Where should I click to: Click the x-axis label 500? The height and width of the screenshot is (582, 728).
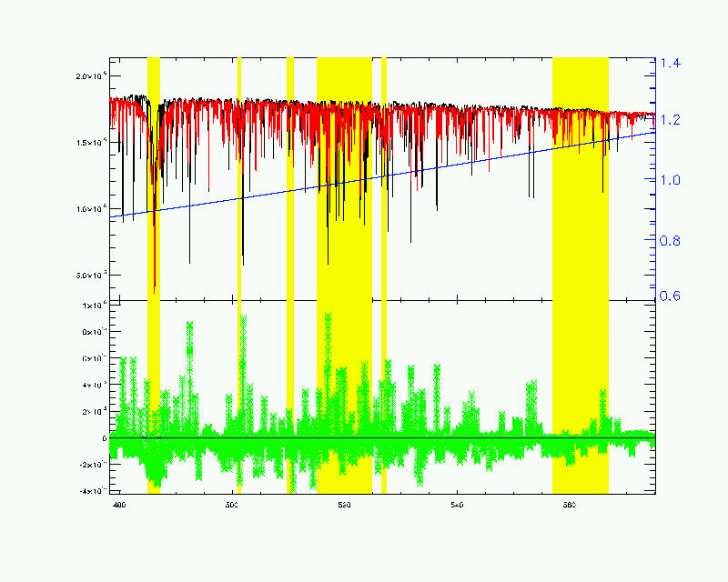[x=232, y=505]
